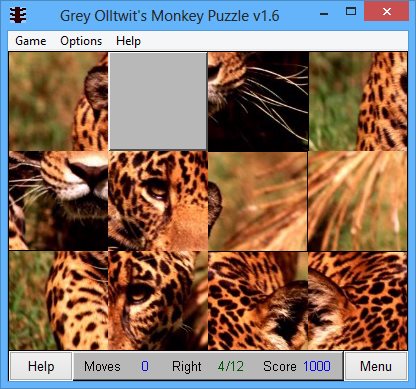
Task: Select the bottom-left tile with spotted body and grass
Action: coord(58,300)
